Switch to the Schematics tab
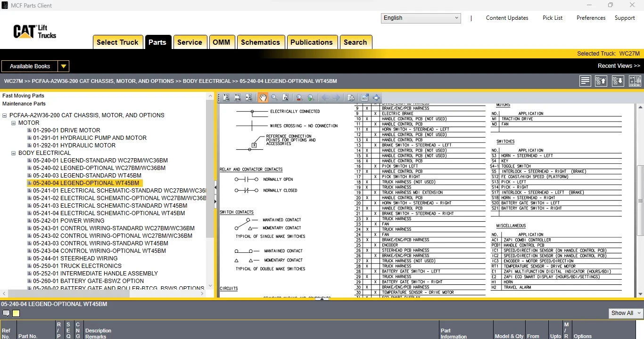 pos(260,42)
